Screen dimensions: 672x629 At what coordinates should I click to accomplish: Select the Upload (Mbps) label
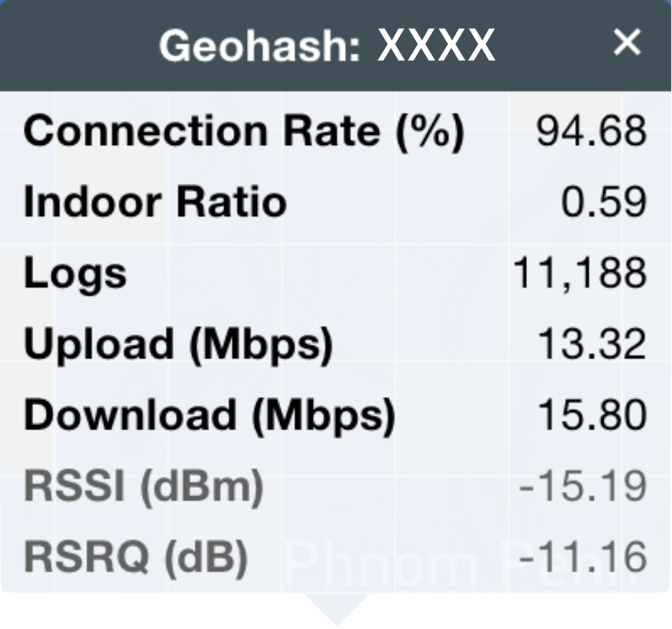[x=178, y=345]
